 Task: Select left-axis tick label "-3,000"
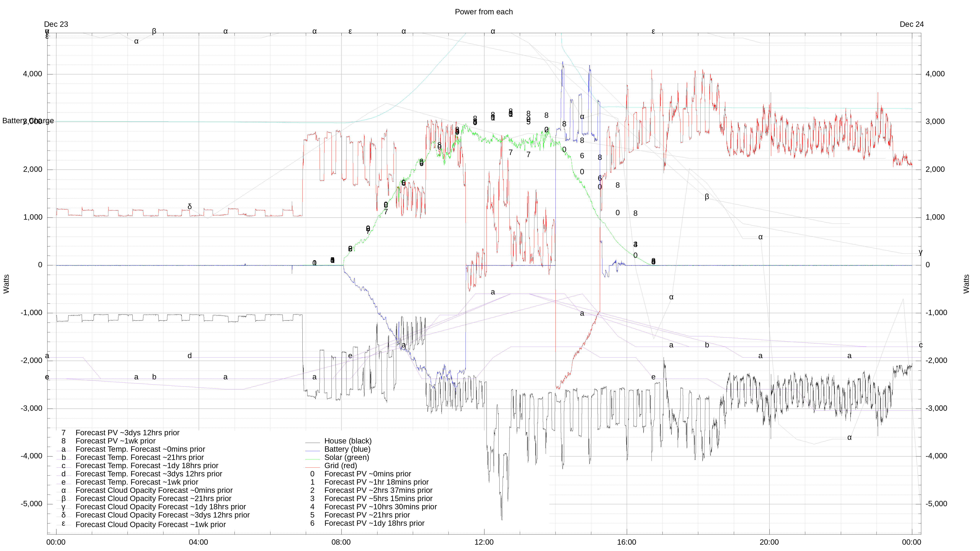[32, 408]
